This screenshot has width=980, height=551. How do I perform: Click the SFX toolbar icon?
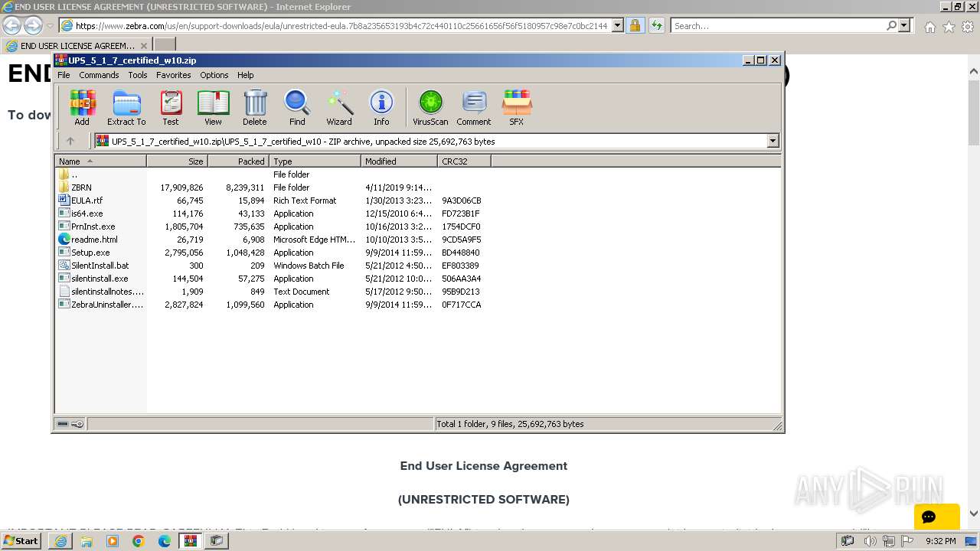[517, 108]
